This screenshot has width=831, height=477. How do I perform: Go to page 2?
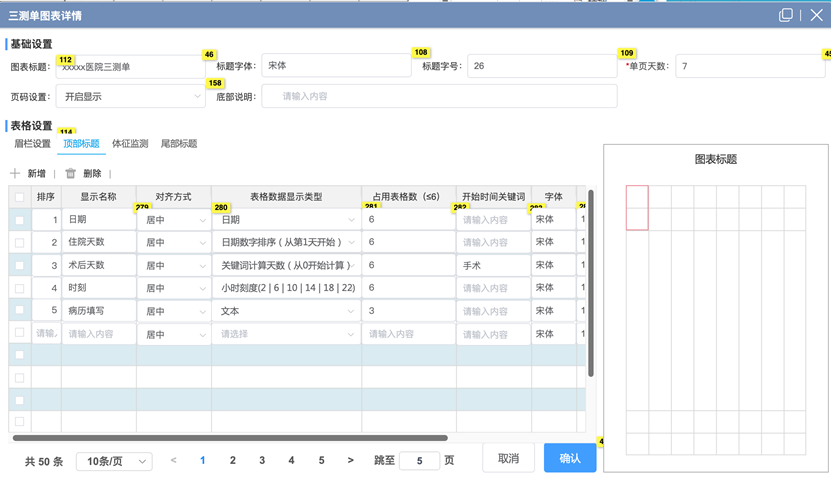tap(233, 461)
